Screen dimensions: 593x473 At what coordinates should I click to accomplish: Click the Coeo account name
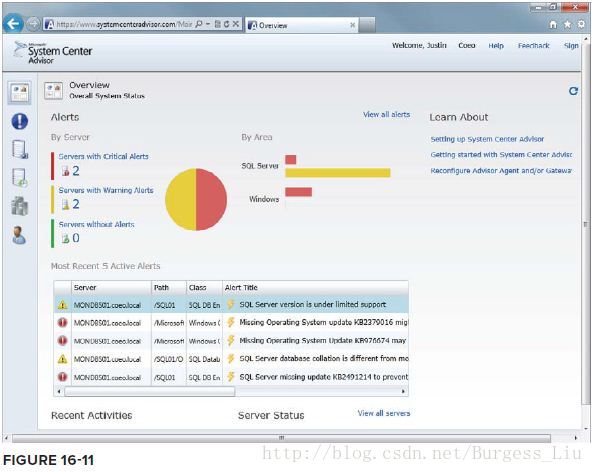(x=467, y=45)
